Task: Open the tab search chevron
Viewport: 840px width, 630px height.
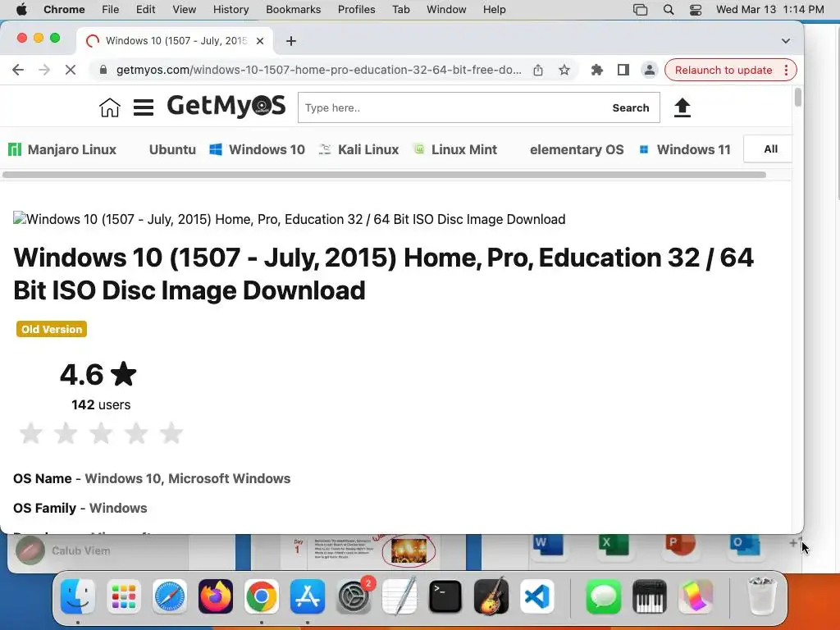Action: coord(785,41)
